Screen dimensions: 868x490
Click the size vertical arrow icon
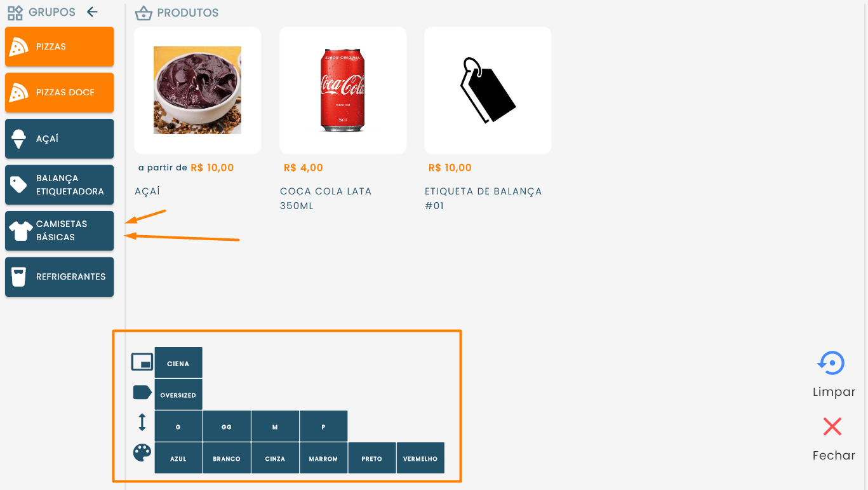[x=142, y=422]
